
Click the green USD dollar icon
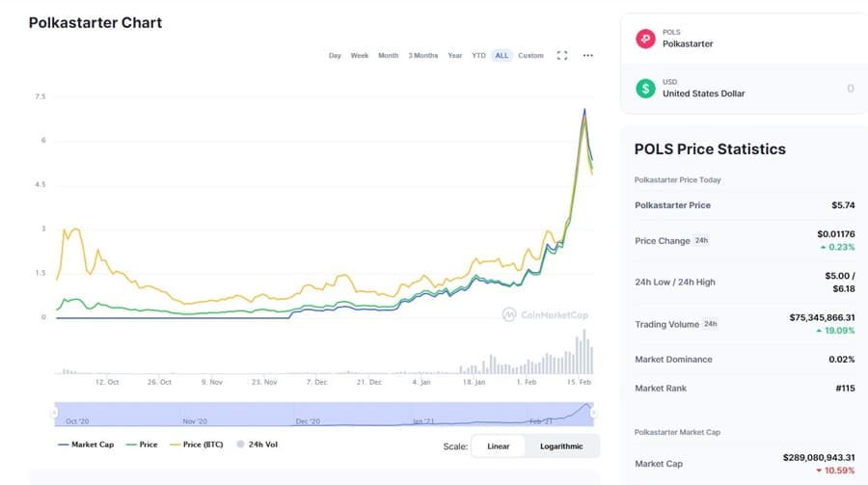(645, 89)
